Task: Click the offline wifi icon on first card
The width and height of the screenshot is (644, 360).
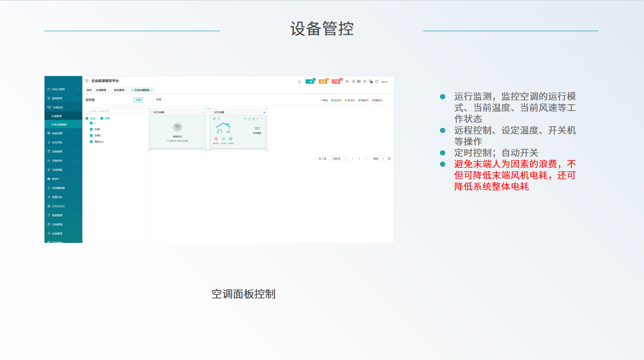Action: [x=177, y=127]
